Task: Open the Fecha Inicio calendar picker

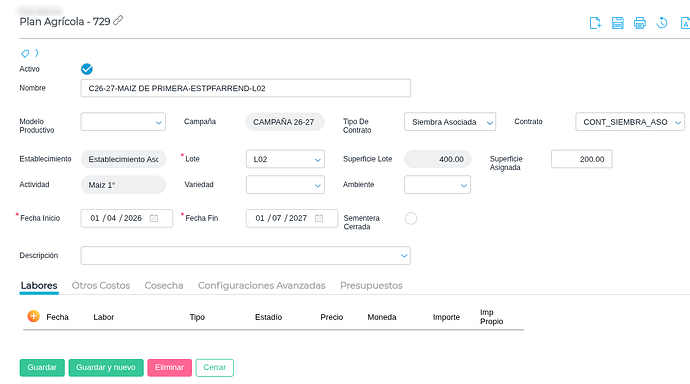Action: 154,218
